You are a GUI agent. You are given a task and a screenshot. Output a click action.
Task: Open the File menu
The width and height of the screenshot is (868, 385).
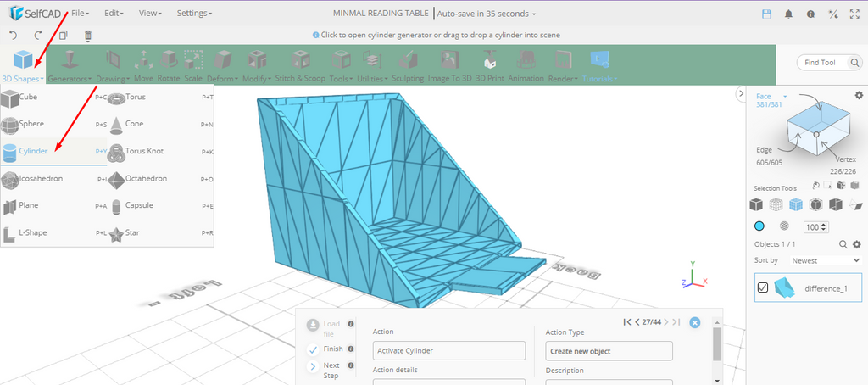point(81,14)
